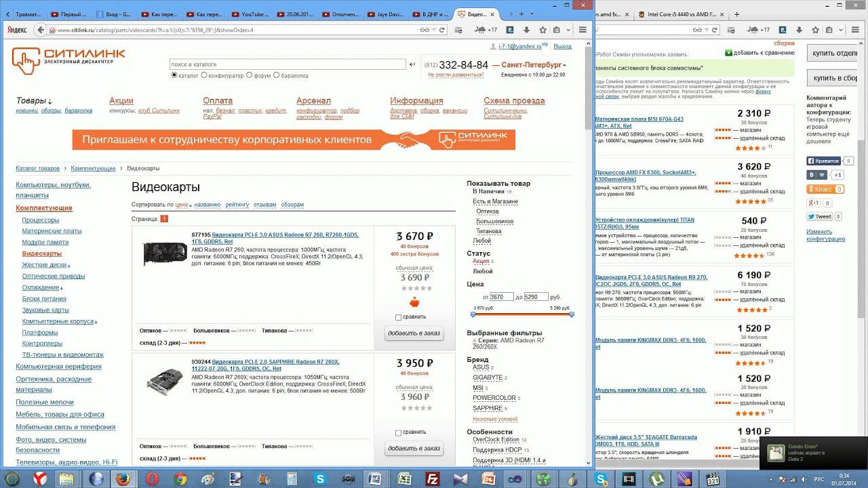This screenshot has width=868, height=488.
Task: Click the Twitter Tweet button
Action: click(x=820, y=217)
